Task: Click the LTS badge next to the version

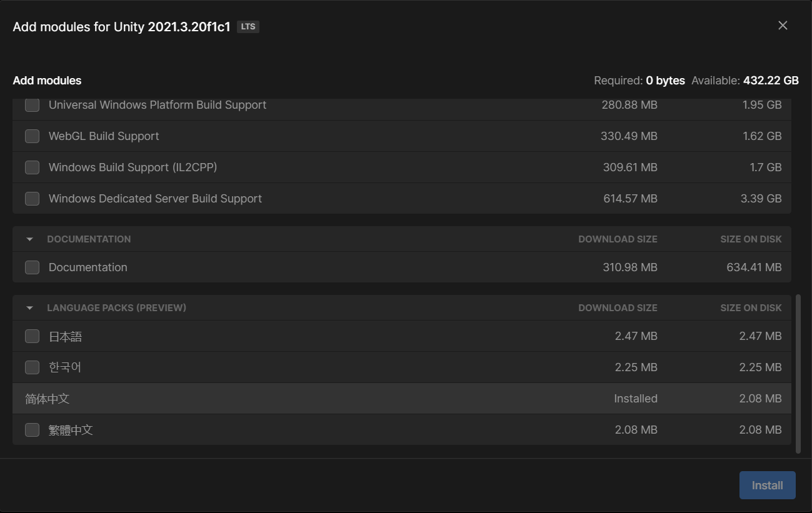Action: pyautogui.click(x=248, y=27)
